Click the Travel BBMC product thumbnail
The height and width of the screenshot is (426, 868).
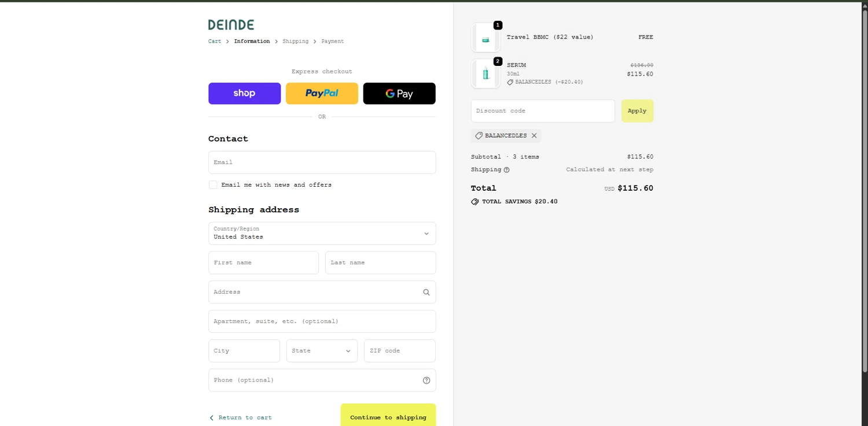click(x=486, y=38)
